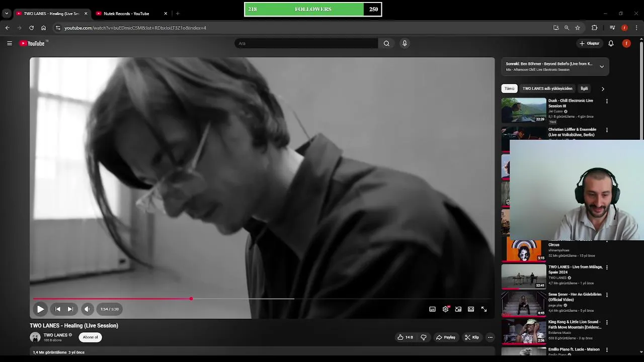Select the Tümü filter chip

point(509,88)
